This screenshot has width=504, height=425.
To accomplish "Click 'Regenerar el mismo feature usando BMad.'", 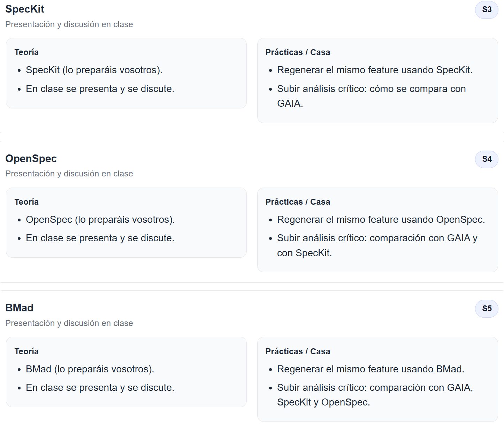I will coord(371,369).
